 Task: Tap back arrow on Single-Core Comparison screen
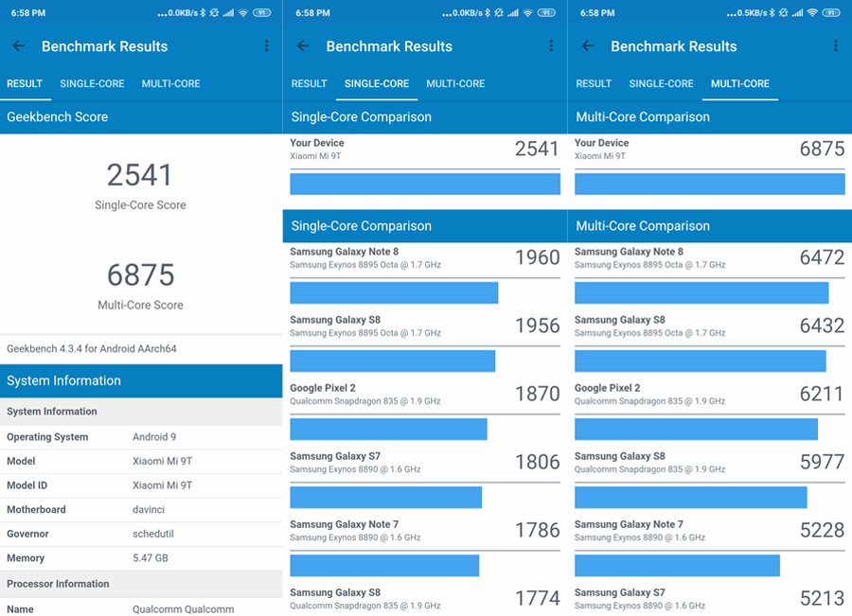[303, 46]
